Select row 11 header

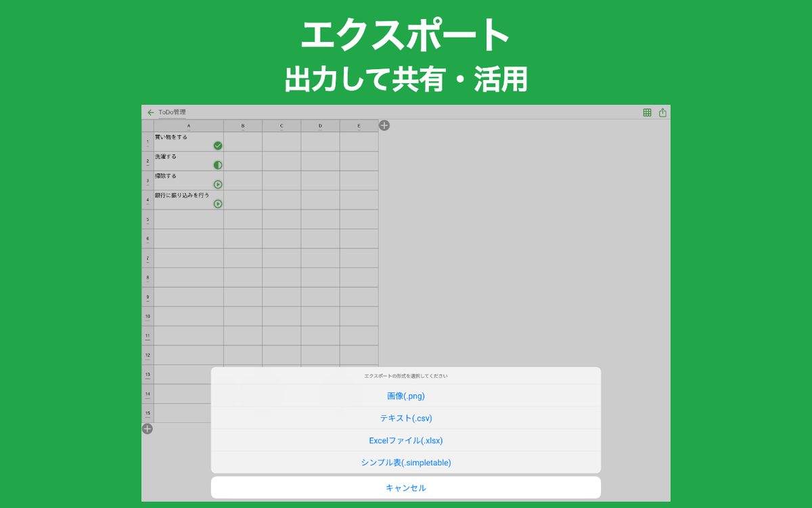[x=148, y=336]
